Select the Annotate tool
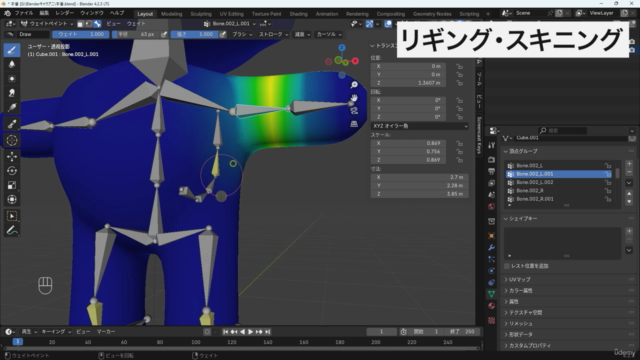The height and width of the screenshot is (360, 640). [x=12, y=230]
